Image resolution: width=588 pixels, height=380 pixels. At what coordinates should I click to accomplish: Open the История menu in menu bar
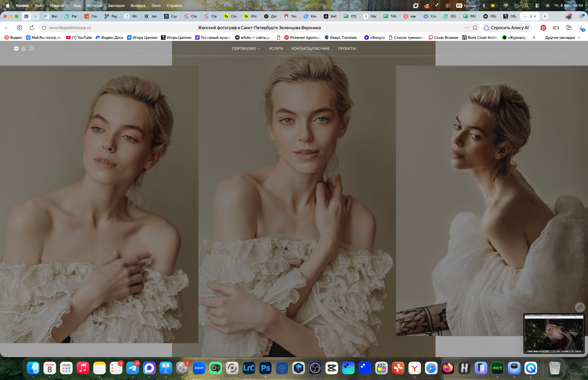pos(94,6)
